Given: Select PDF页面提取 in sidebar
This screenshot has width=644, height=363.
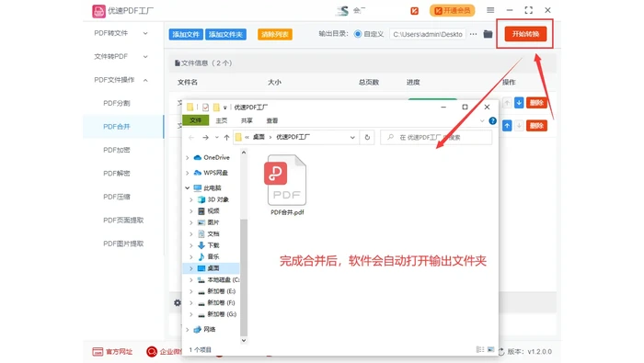Looking at the screenshot, I should [123, 221].
